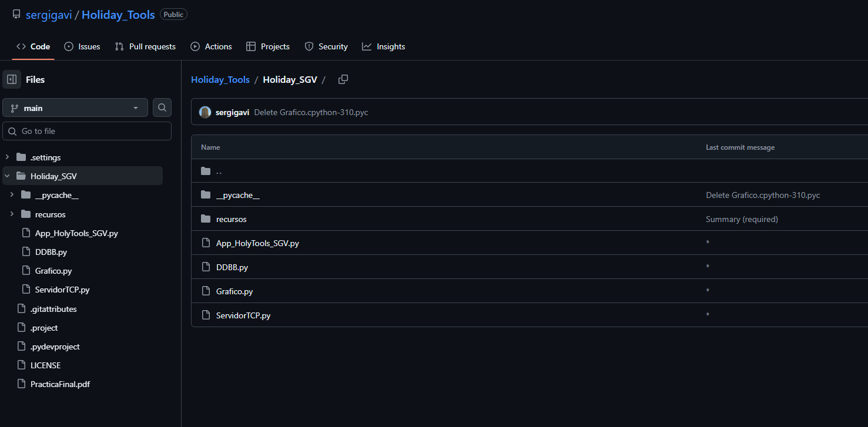Click the repository icon beside sergigavi
868x427 pixels.
[x=16, y=15]
